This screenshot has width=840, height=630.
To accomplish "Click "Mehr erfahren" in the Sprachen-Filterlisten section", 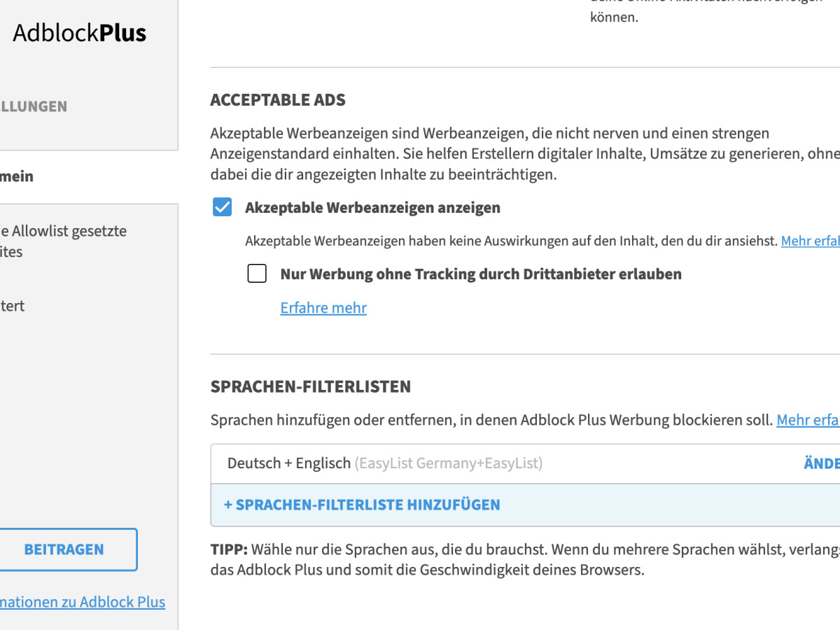I will point(808,419).
